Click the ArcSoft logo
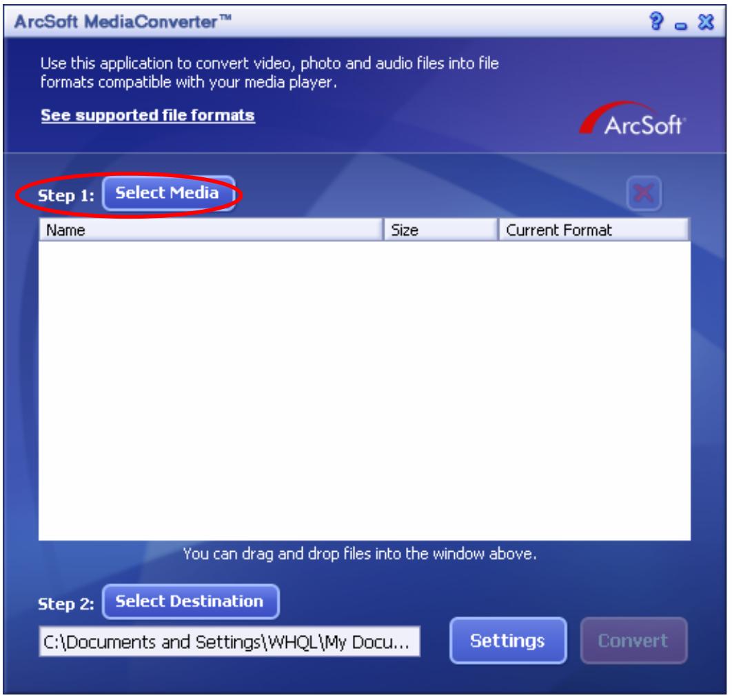This screenshot has width=732, height=700. [631, 119]
